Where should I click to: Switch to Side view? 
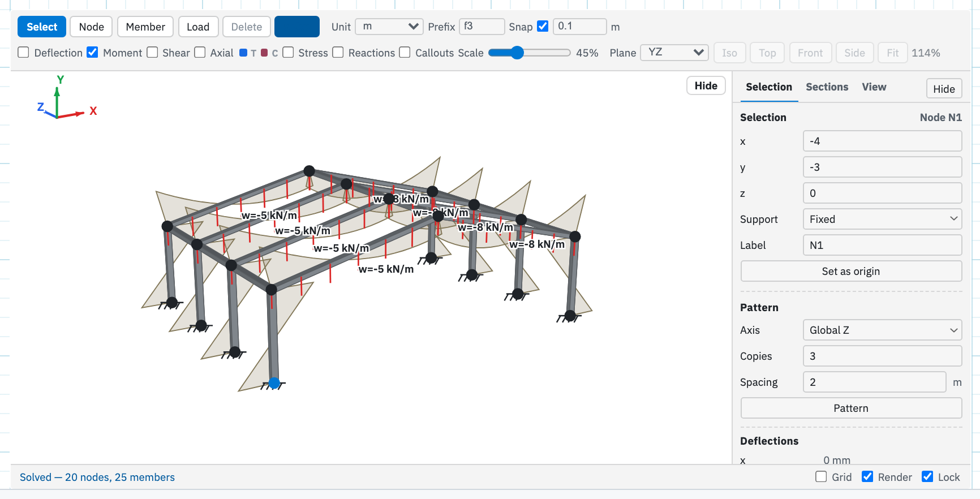tap(854, 53)
